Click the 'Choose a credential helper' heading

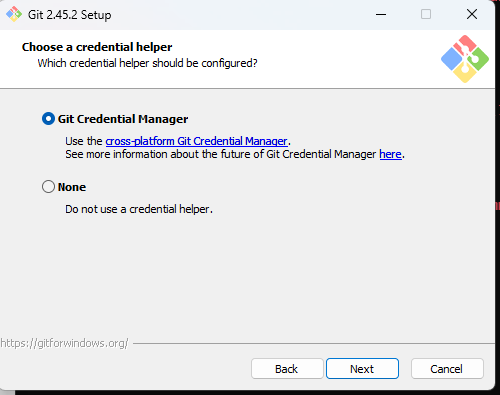pos(97,47)
